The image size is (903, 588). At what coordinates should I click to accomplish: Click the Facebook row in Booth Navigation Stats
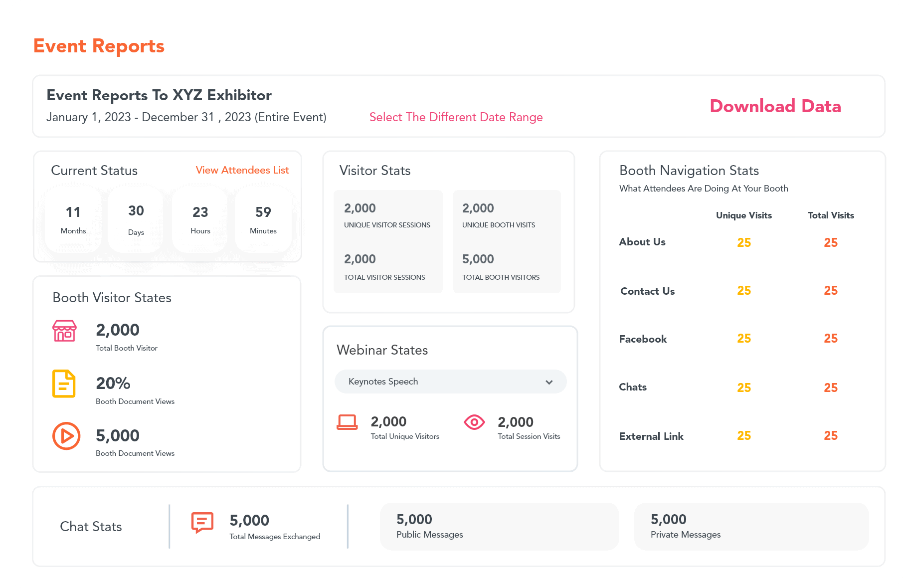[x=643, y=339]
